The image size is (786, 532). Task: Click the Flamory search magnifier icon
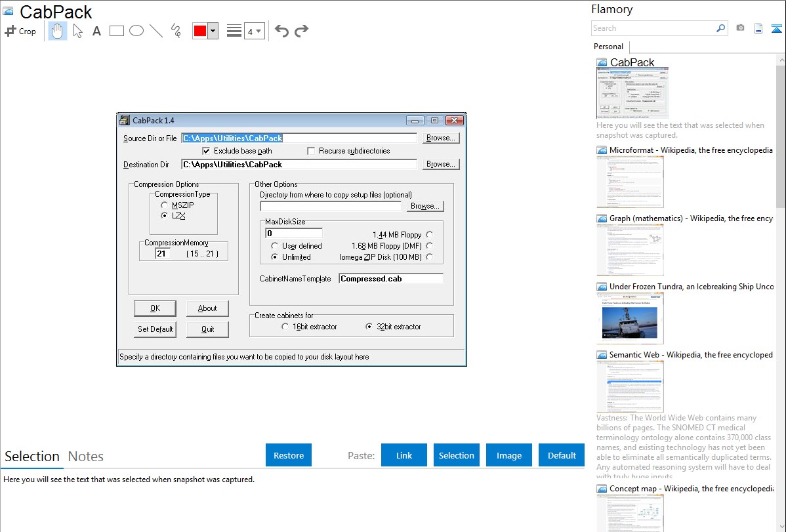[721, 28]
